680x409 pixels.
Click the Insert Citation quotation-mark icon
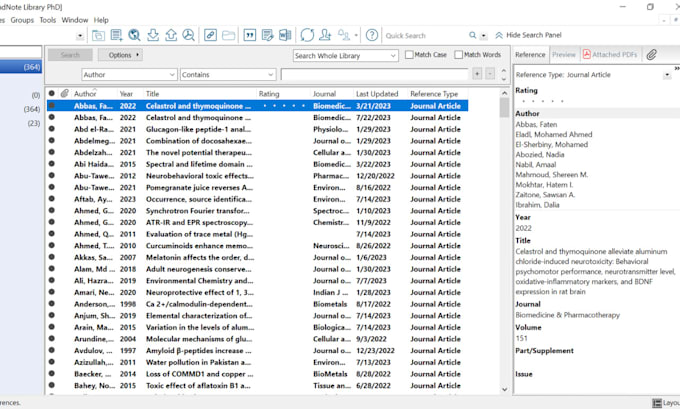(x=250, y=35)
